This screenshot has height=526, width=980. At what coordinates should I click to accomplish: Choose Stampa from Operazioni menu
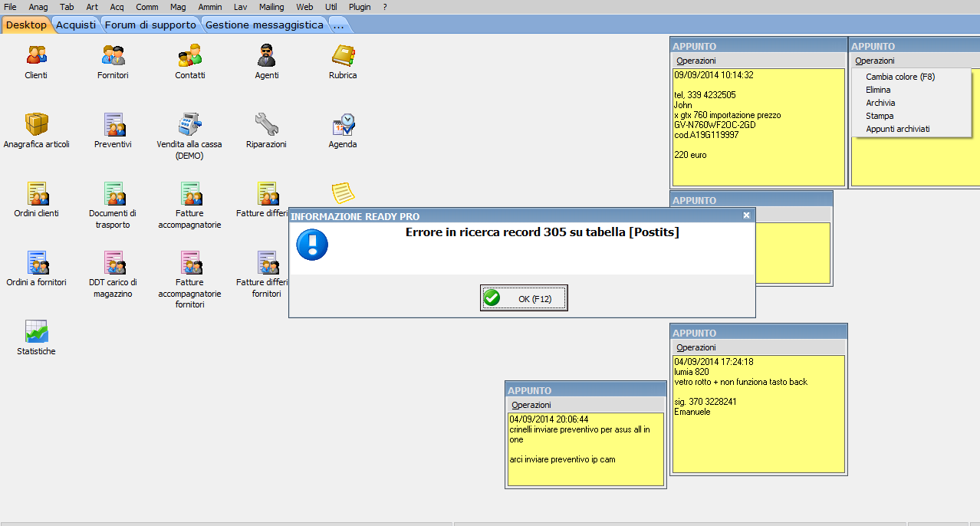tap(880, 116)
